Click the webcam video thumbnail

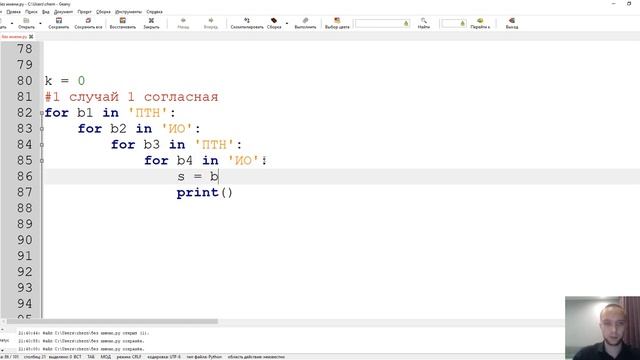pos(602,328)
